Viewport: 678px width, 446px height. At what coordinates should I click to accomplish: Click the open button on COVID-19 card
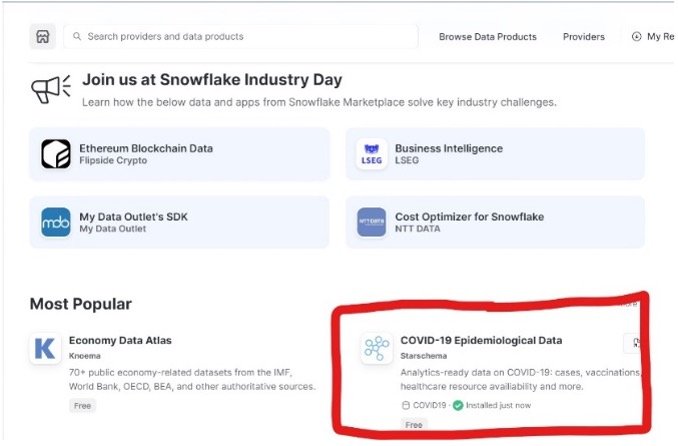tap(632, 343)
